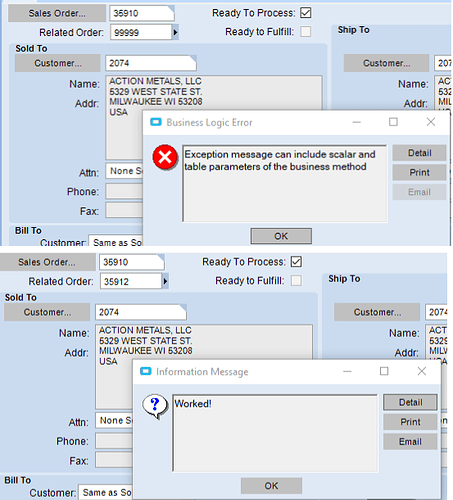This screenshot has height=500, width=453.
Task: Maximize the Information Message dialog
Action: pos(384,371)
